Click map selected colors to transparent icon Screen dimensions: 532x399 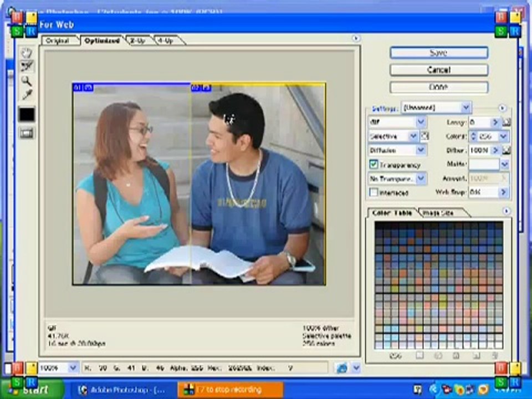point(420,356)
